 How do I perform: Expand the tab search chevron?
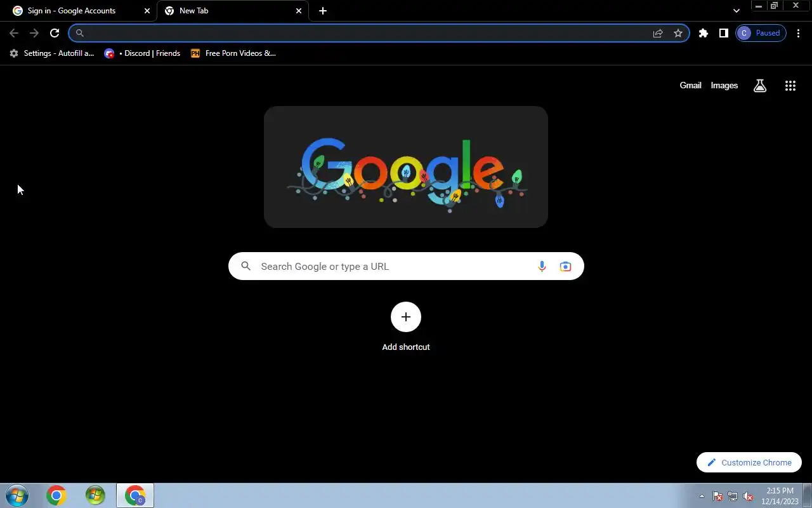click(x=736, y=11)
